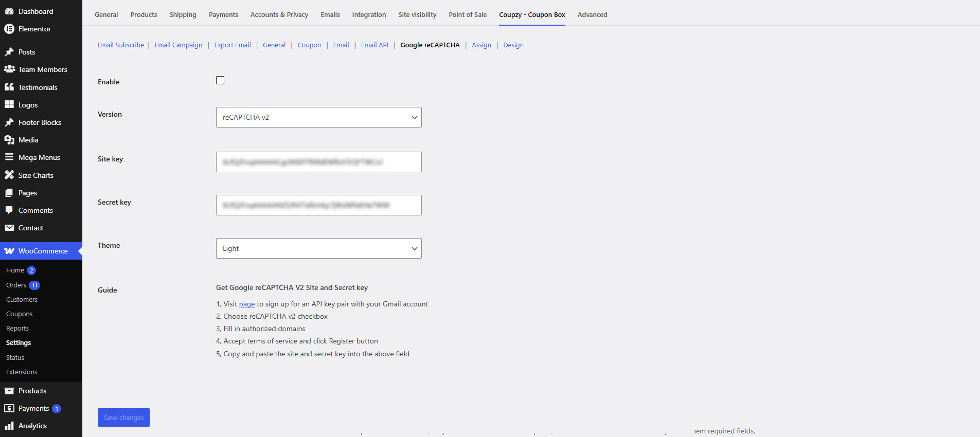Screen dimensions: 980x437
Task: Open the Point of Sale tab
Action: tap(468, 14)
